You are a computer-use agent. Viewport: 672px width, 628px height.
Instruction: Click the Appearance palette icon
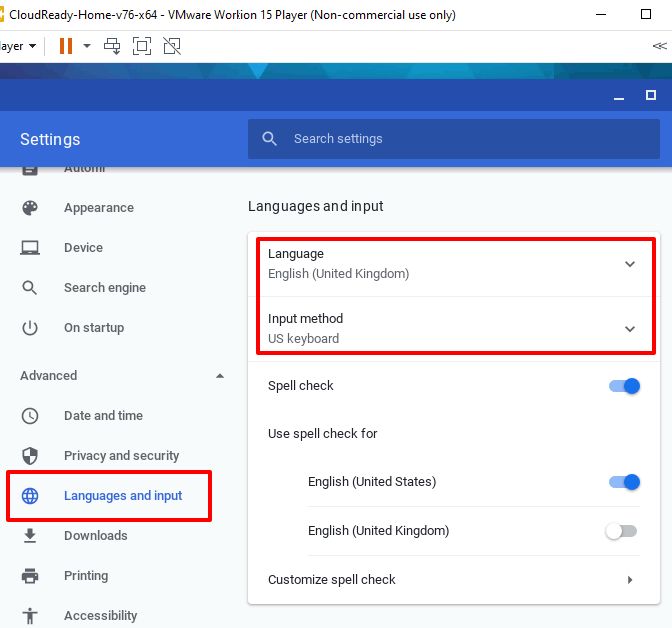click(30, 208)
